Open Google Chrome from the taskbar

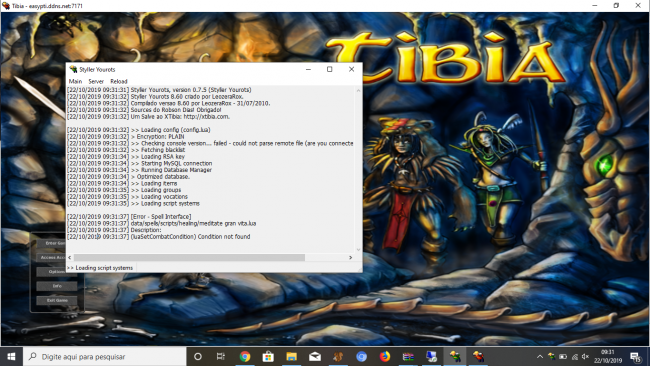point(245,356)
